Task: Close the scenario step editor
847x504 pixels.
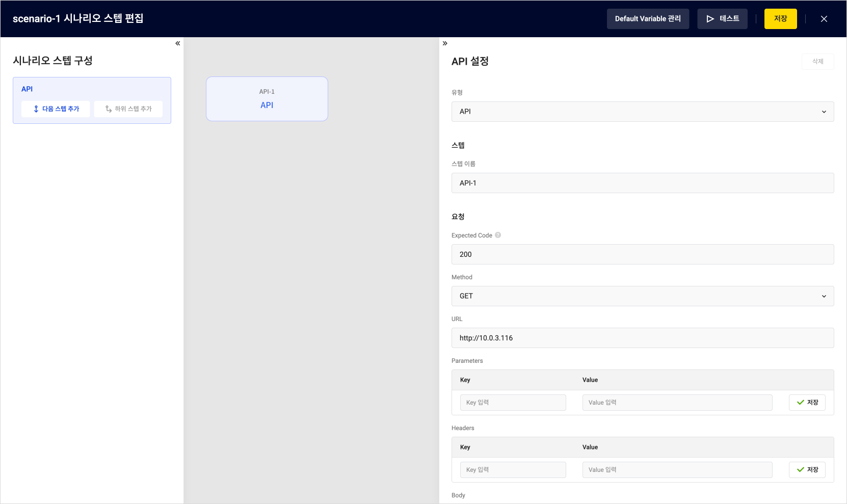Action: point(824,19)
